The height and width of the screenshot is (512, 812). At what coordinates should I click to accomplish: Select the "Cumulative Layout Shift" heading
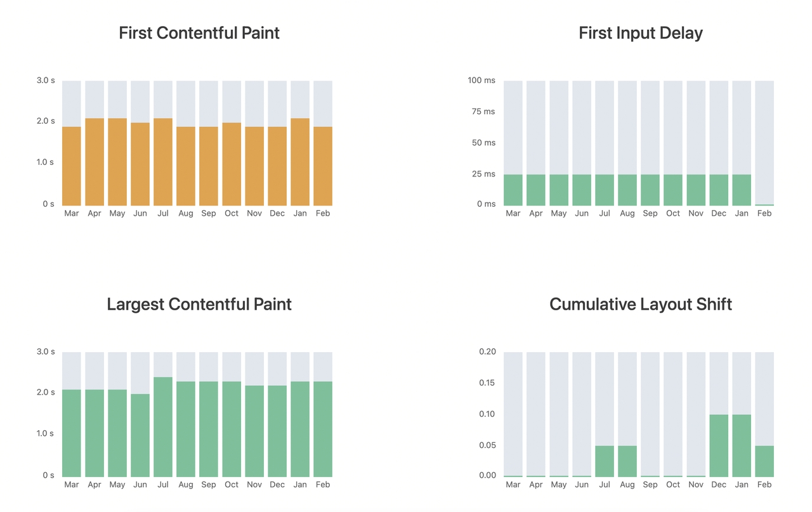pyautogui.click(x=641, y=305)
